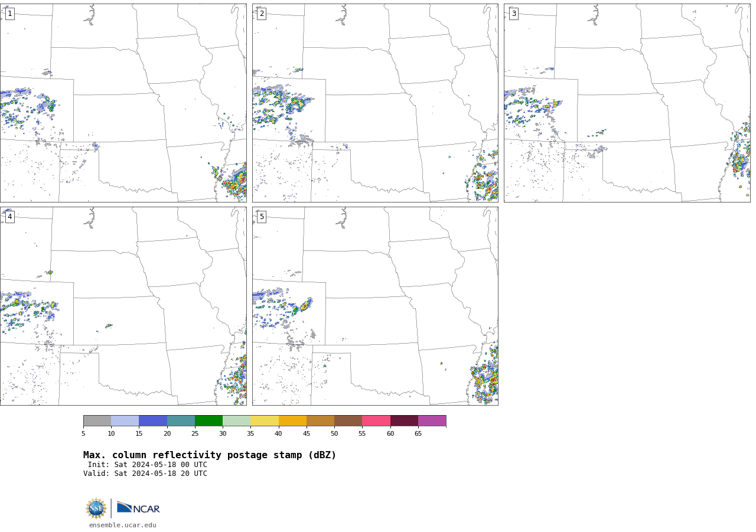Click the colorbar tick label 65
This screenshot has width=756, height=532.
tap(418, 433)
